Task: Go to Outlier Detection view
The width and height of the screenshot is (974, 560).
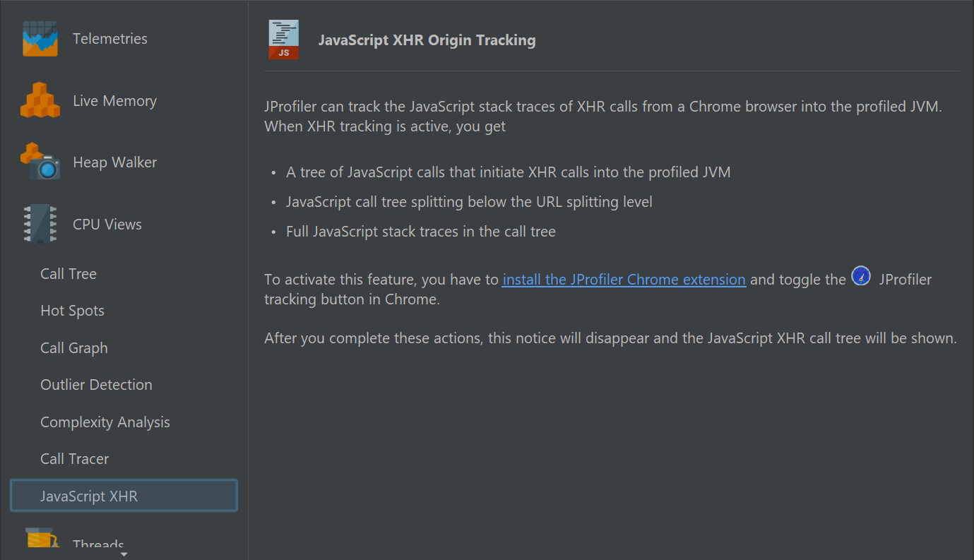Action: click(x=96, y=385)
